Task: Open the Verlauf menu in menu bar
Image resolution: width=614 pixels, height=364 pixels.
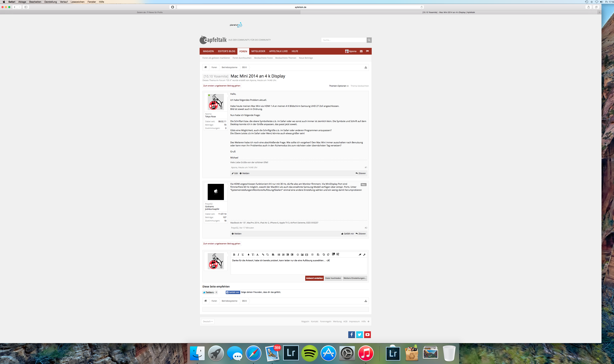Action: pos(64,2)
